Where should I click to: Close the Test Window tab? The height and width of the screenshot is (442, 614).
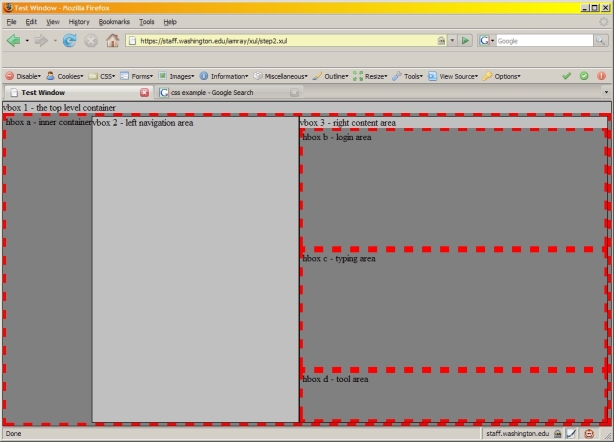tap(145, 92)
